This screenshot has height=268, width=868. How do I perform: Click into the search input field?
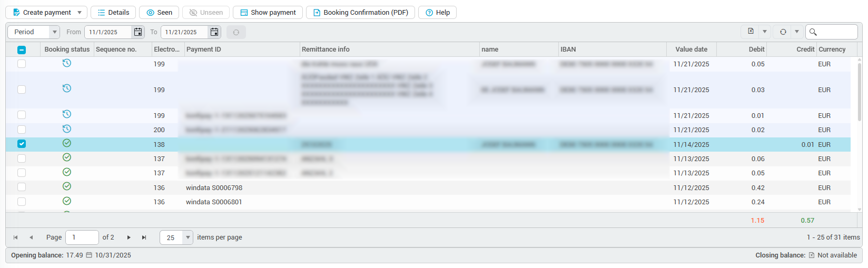[837, 32]
